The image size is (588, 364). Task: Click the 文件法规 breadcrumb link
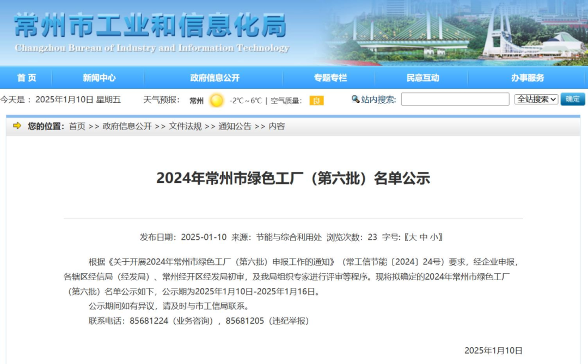point(185,126)
